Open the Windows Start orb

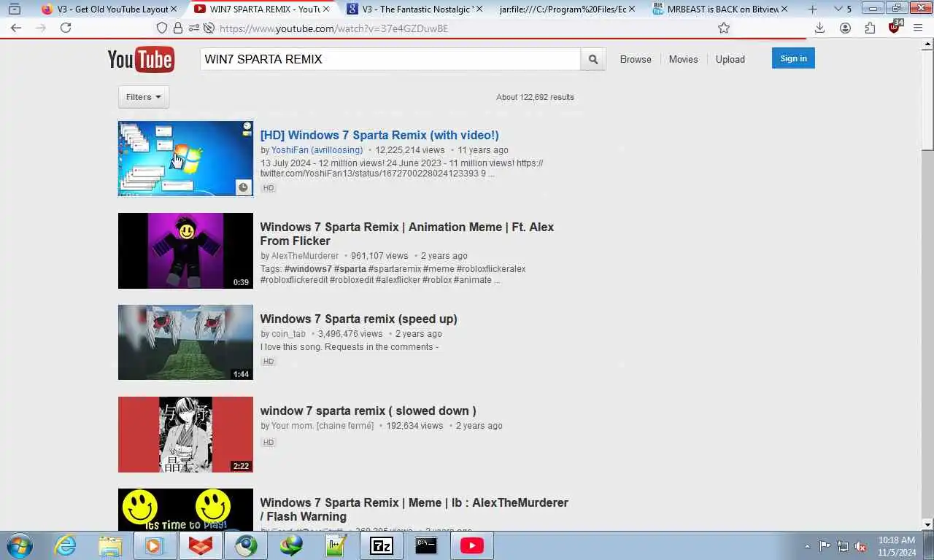(20, 545)
